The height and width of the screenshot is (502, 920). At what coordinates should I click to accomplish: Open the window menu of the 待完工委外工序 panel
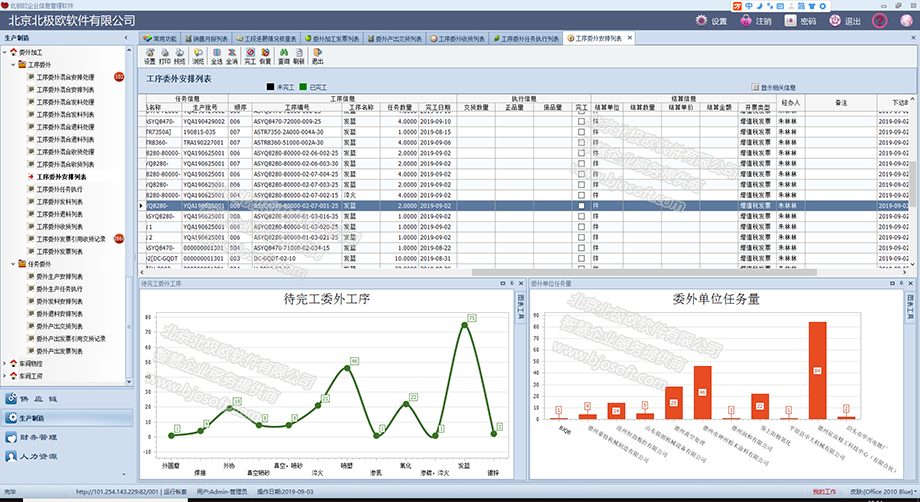pos(502,283)
